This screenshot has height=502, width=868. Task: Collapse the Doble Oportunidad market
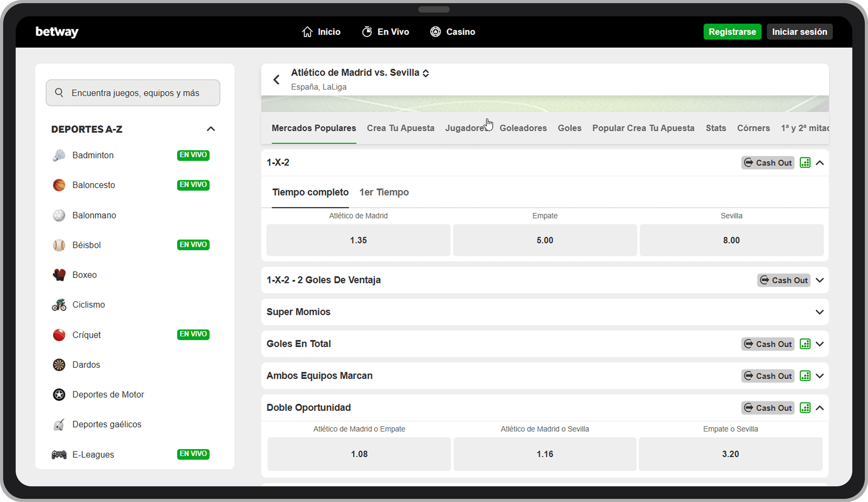[x=820, y=408]
